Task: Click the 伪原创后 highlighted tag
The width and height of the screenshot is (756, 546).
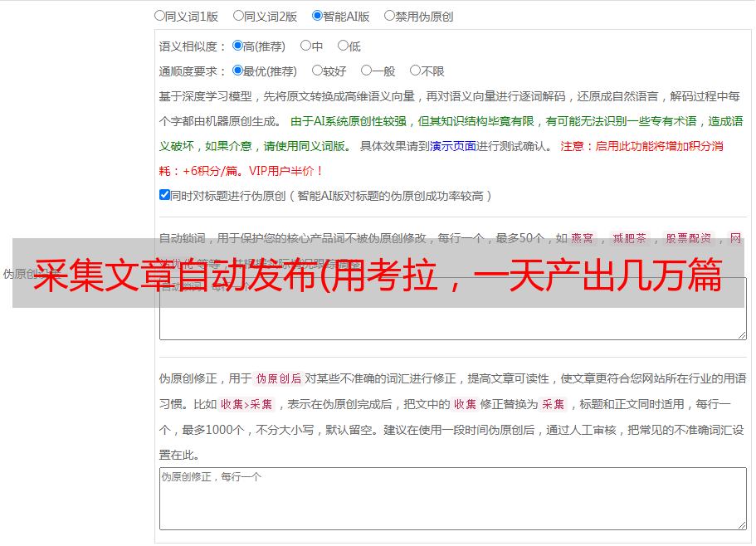Action: 279,378
